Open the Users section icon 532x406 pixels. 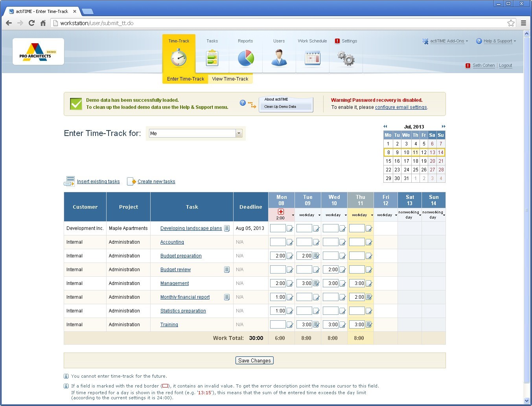click(279, 58)
